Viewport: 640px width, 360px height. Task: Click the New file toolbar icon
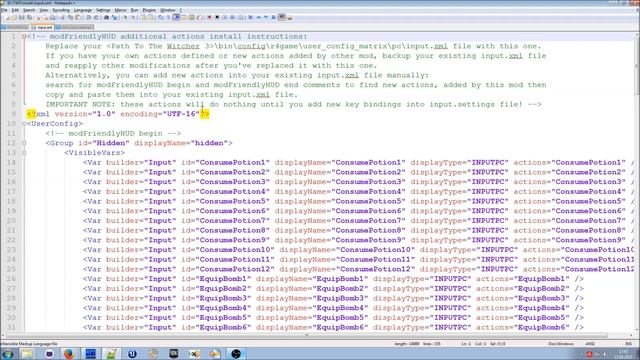[x=8, y=18]
